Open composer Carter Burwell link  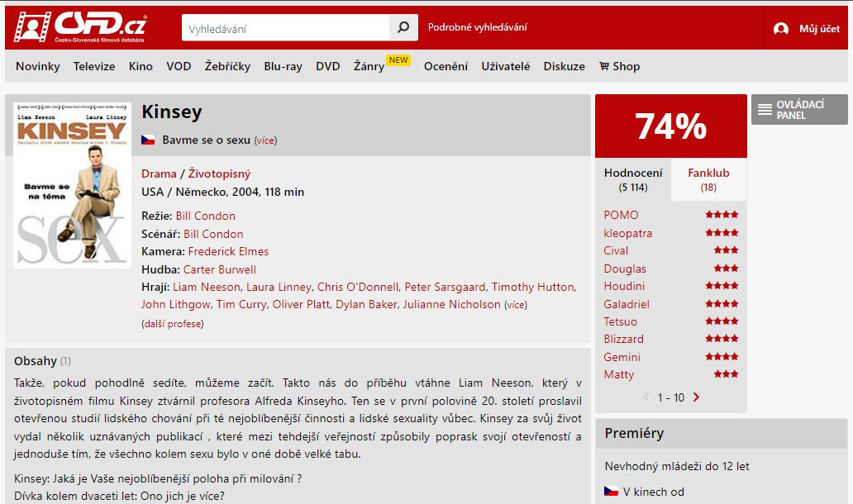click(219, 269)
